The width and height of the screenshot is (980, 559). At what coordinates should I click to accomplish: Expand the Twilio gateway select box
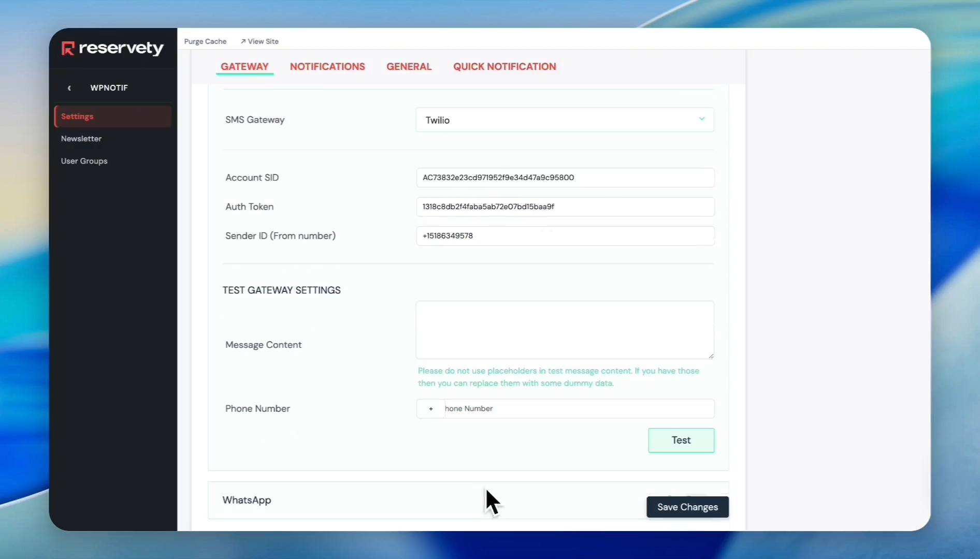point(564,120)
